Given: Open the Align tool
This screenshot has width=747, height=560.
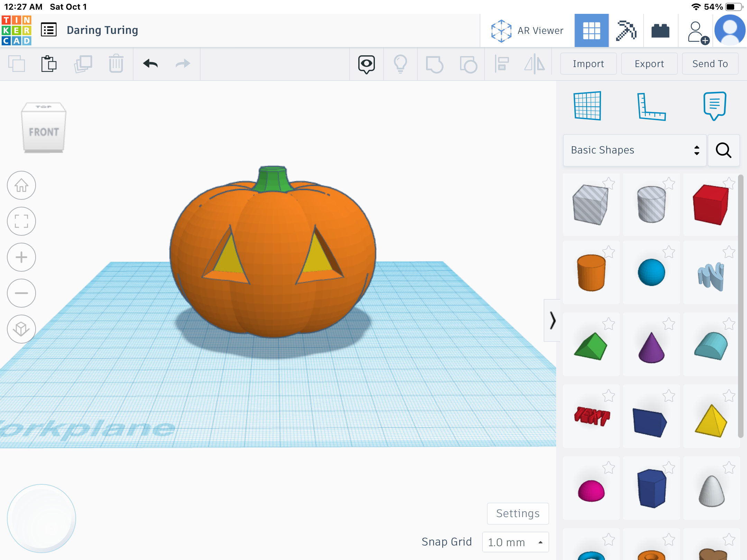Looking at the screenshot, I should coord(501,64).
